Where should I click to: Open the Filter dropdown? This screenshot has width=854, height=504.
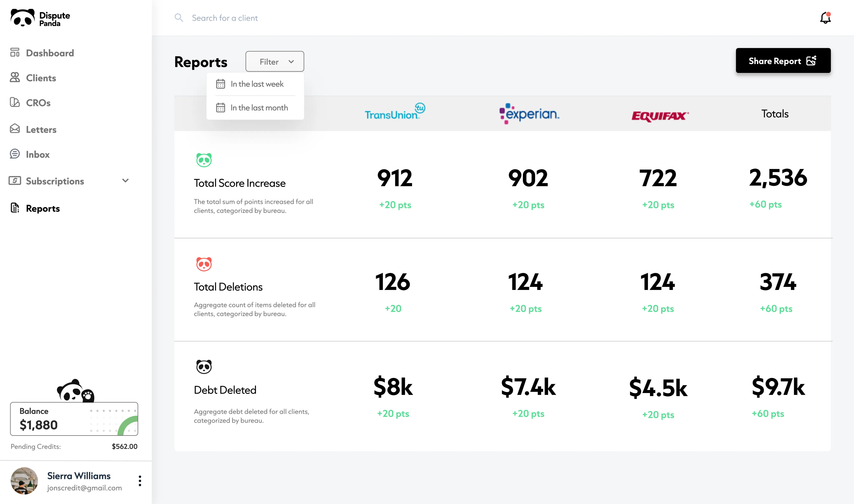tap(275, 61)
